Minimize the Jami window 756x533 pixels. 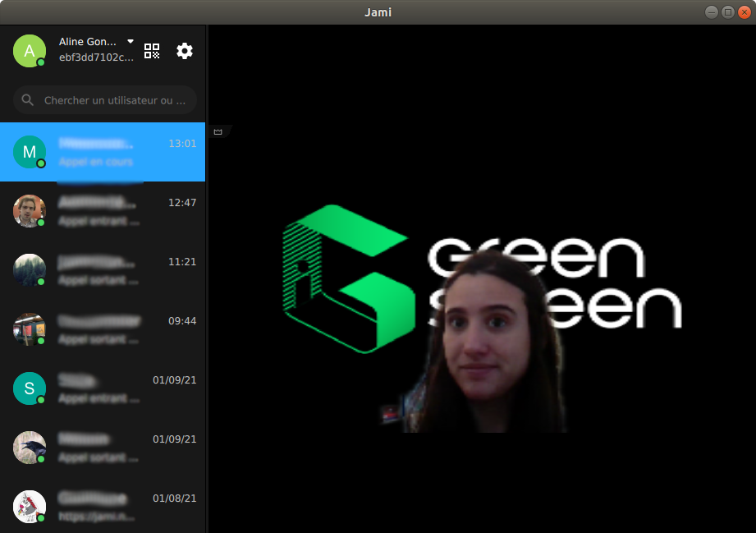point(712,12)
